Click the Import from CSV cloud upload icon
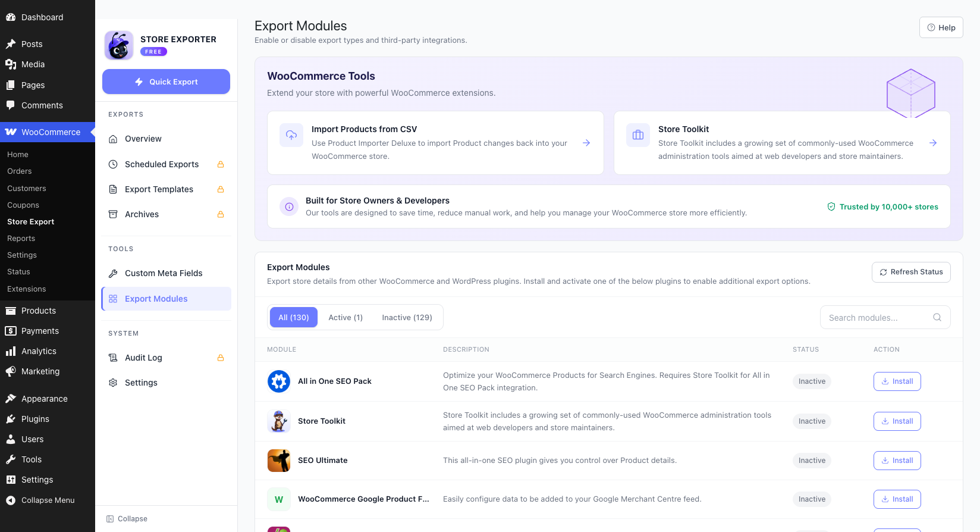This screenshot has width=980, height=532. click(x=291, y=135)
